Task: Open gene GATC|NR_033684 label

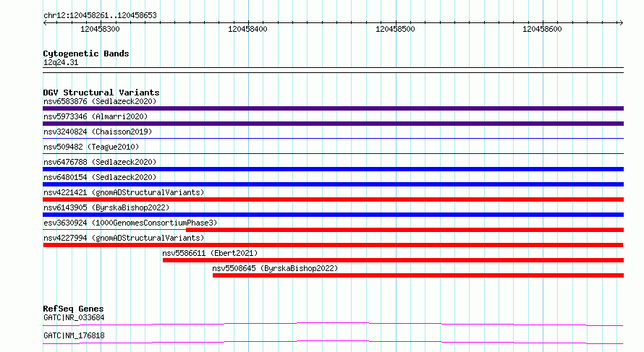Action: coord(74,317)
